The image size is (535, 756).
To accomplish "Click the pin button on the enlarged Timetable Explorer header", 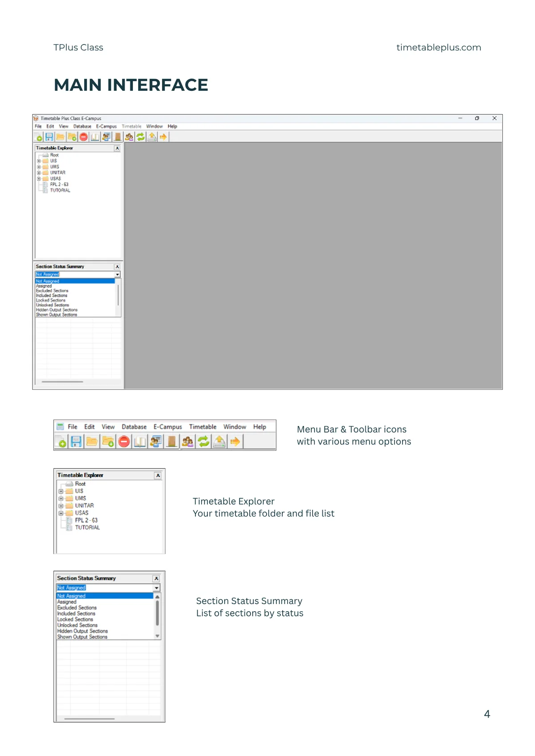I will (x=158, y=475).
